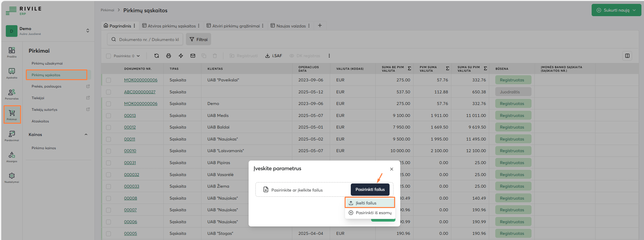This screenshot has height=240, width=644.
Task: Click the envelope email icon
Action: pos(193,56)
